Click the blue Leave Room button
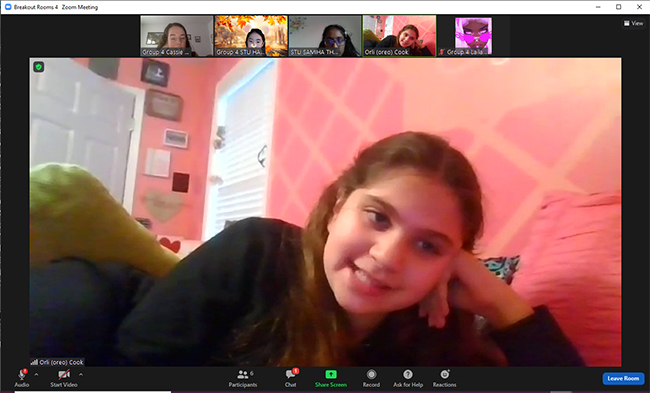 623,378
